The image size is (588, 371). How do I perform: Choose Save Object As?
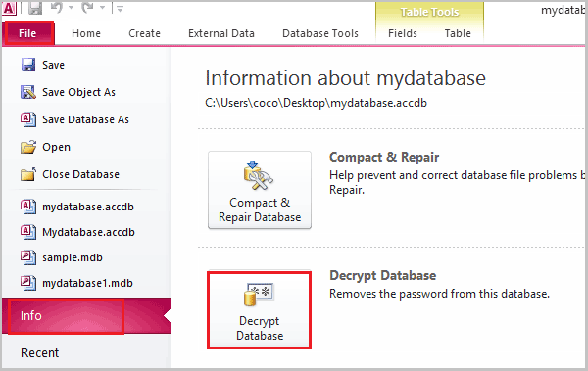78,92
